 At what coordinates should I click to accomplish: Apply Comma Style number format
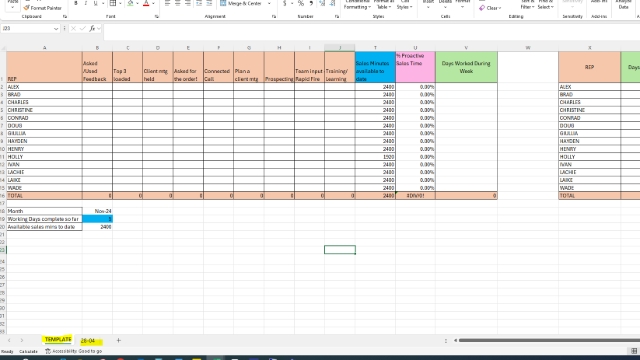tap(311, 3)
